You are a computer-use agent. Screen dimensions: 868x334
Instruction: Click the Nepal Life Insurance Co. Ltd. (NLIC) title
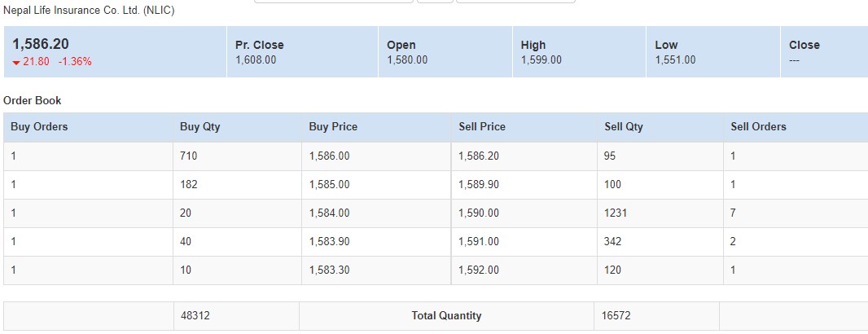[x=89, y=11]
